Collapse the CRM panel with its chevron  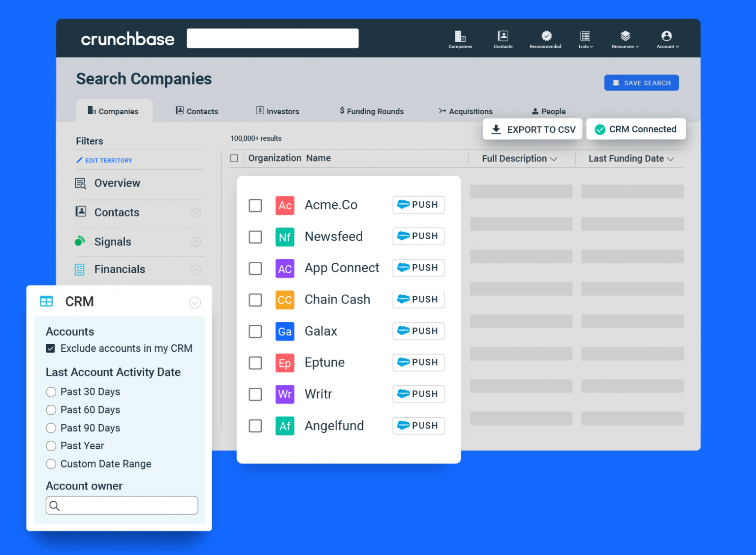pos(195,303)
